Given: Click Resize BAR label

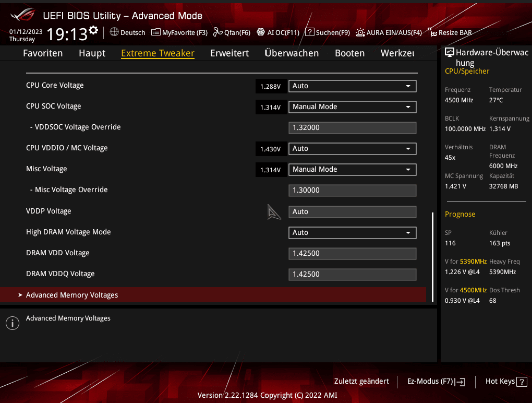Looking at the screenshot, I should coord(455,32).
